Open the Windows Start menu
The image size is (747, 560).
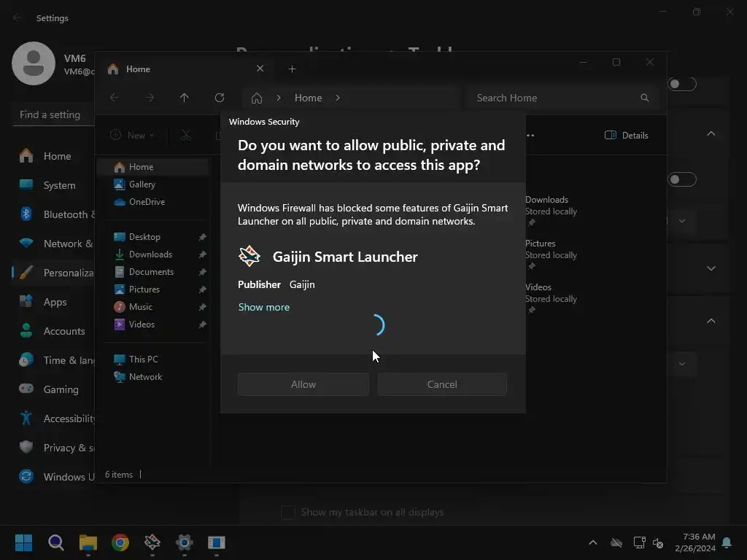[23, 542]
